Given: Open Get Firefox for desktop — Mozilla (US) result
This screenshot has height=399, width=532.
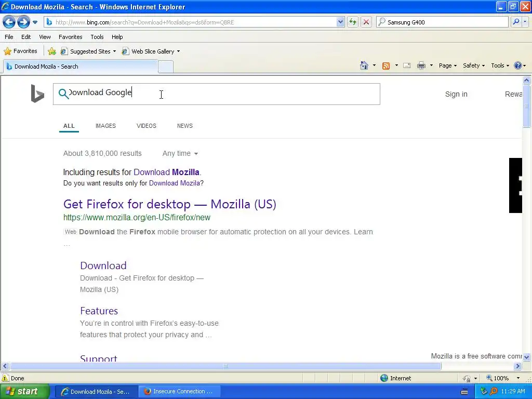Looking at the screenshot, I should (x=170, y=204).
